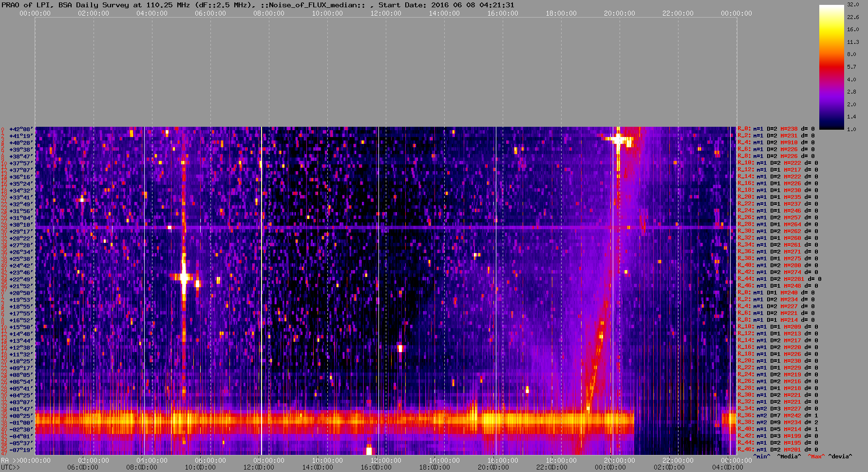Click stats row R_46 with M=201
Image resolution: width=868 pixels, height=472 pixels.
pos(778,450)
